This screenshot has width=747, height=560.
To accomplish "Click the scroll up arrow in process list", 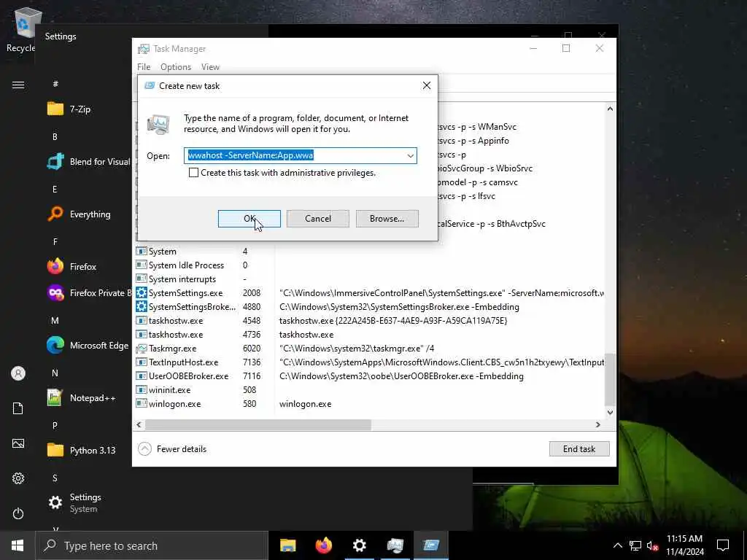I will 610,109.
